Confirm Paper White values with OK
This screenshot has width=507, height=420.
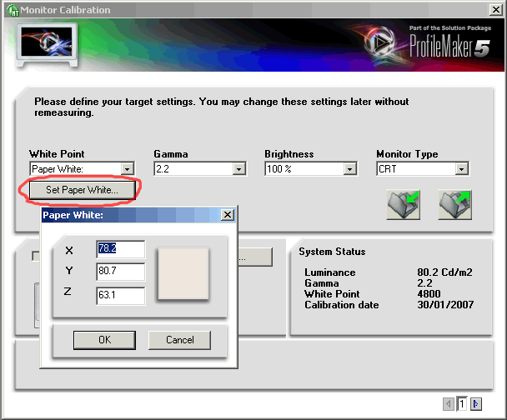click(x=104, y=340)
